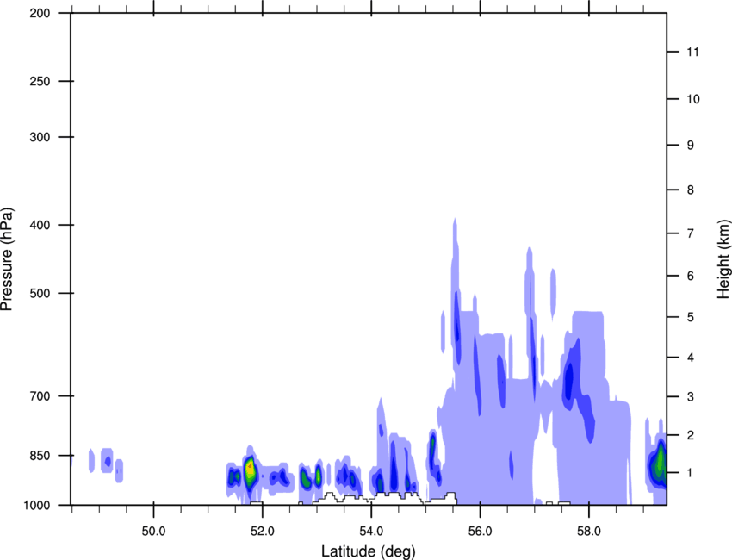Pick the 7 km height label
This screenshot has height=560, width=732.
tap(691, 233)
